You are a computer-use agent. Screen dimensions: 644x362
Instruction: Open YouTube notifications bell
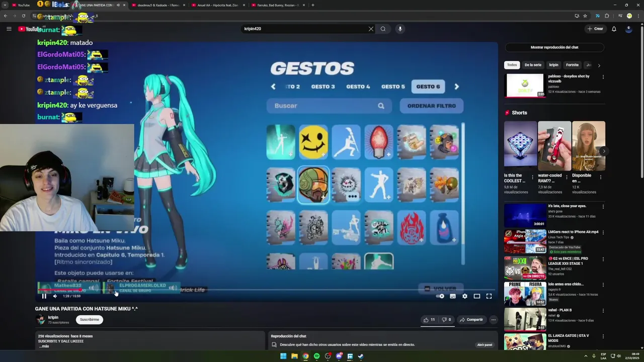(614, 29)
